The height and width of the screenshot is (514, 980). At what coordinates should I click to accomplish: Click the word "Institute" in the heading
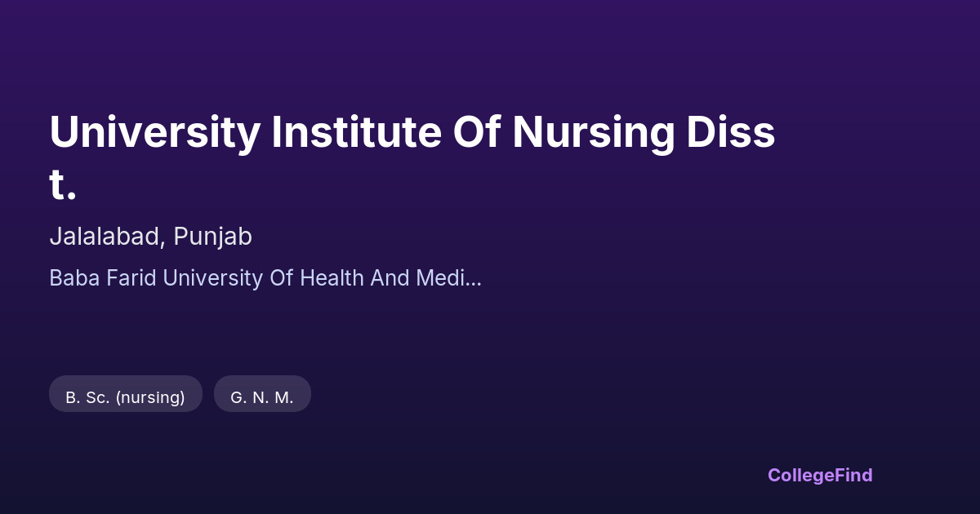(x=357, y=133)
